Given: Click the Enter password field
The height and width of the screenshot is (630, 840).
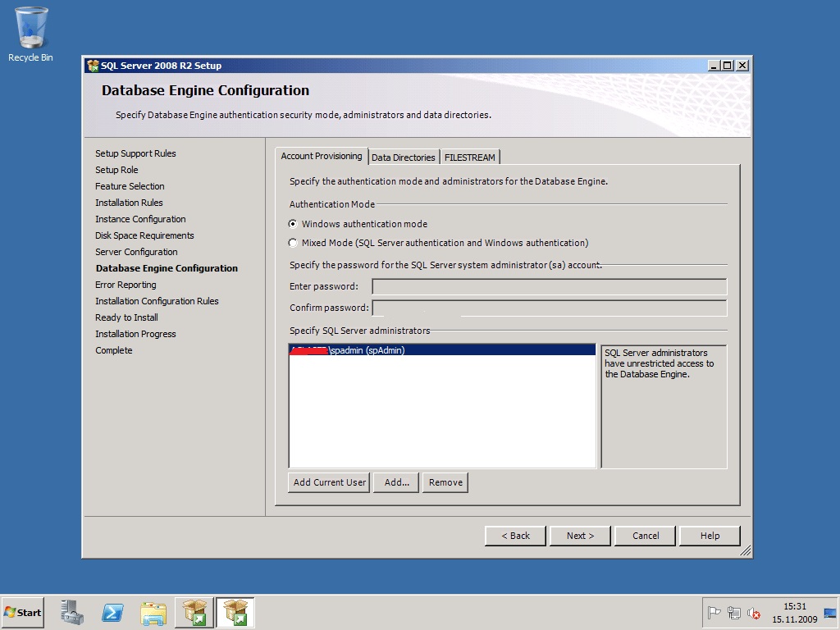Looking at the screenshot, I should 550,286.
